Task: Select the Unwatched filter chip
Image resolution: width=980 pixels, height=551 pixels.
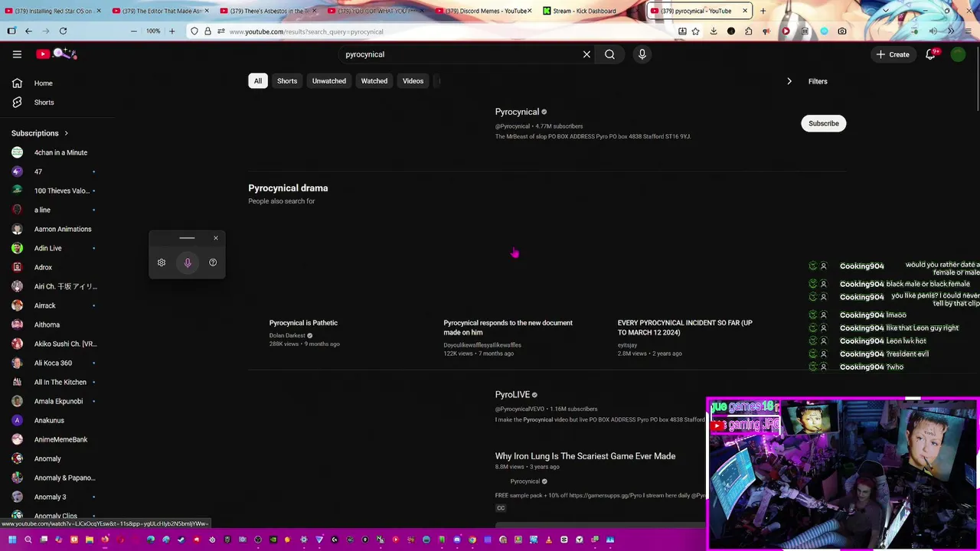Action: click(x=329, y=81)
